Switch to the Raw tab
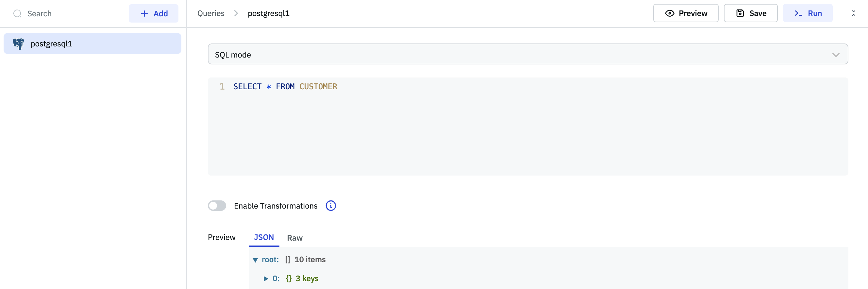This screenshot has width=868, height=289. [294, 238]
